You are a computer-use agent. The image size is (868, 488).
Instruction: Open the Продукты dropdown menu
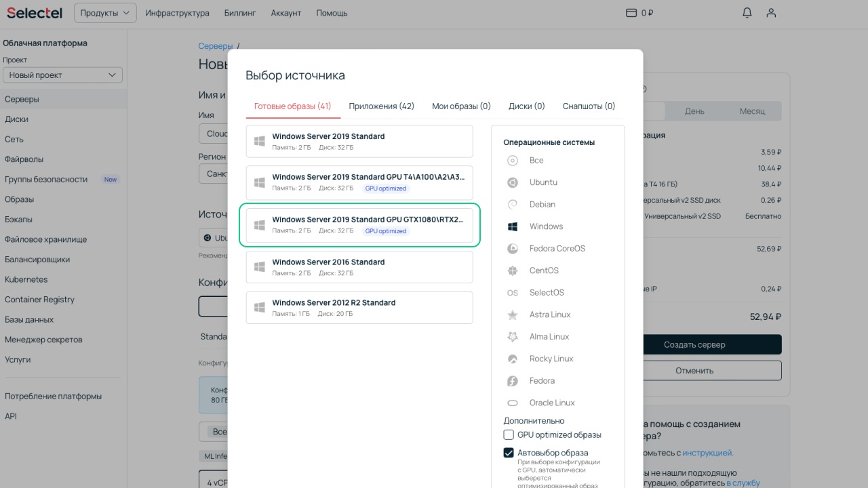point(104,13)
